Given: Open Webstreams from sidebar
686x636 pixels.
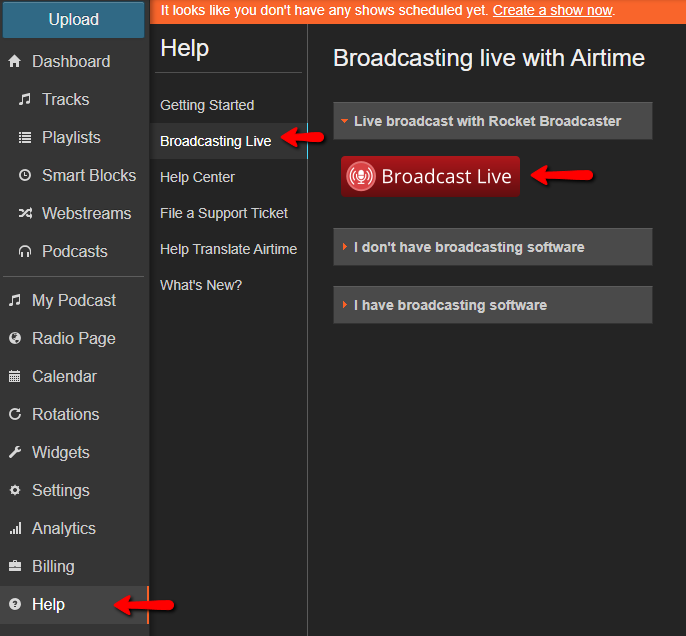Looking at the screenshot, I should click(87, 213).
